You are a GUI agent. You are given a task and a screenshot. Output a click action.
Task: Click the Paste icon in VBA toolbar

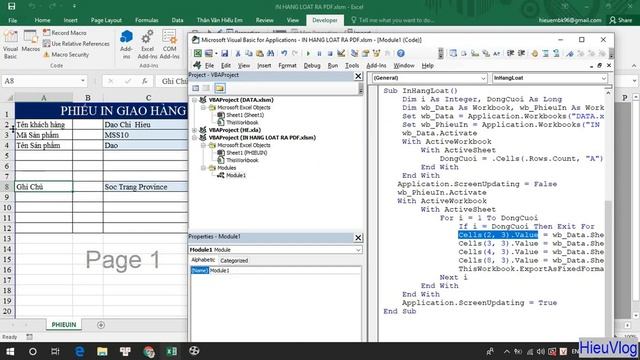tap(260, 53)
